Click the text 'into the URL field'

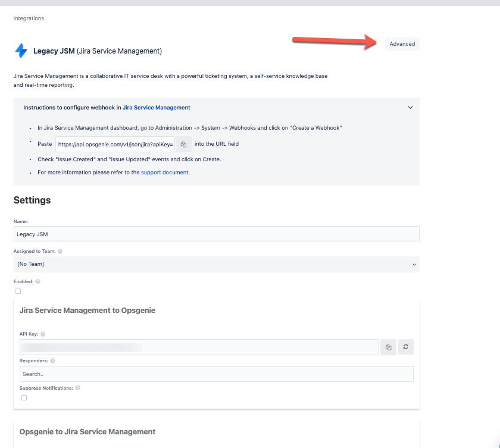click(217, 144)
